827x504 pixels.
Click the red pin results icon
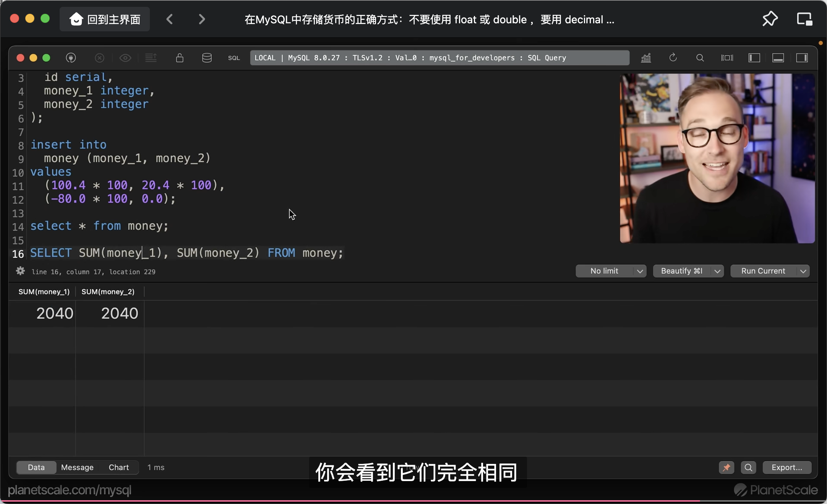726,467
